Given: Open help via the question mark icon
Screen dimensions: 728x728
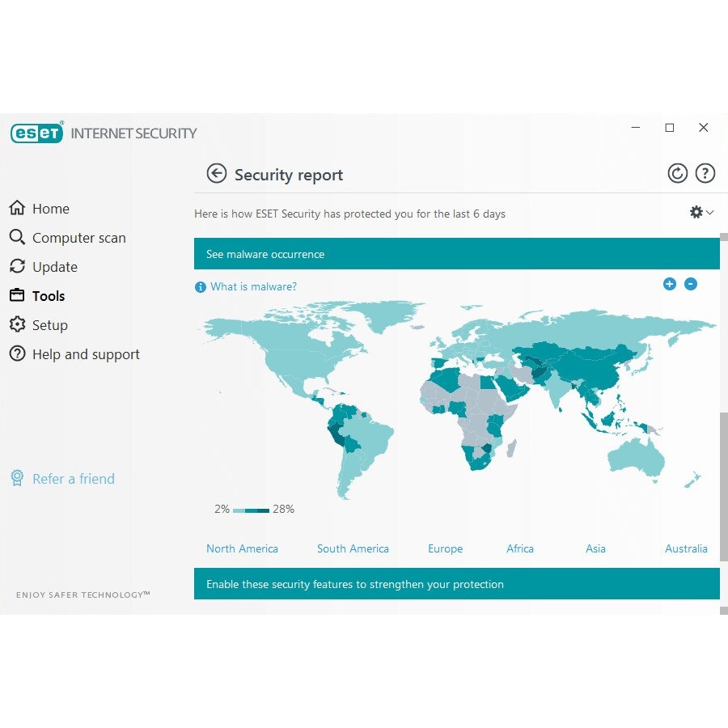Looking at the screenshot, I should coord(705,174).
